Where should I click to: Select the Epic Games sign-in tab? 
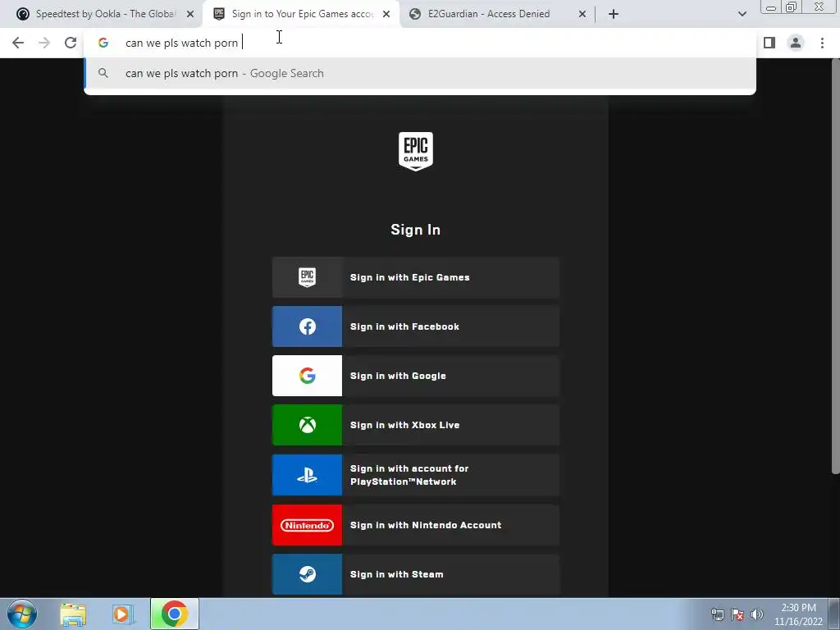(x=300, y=14)
